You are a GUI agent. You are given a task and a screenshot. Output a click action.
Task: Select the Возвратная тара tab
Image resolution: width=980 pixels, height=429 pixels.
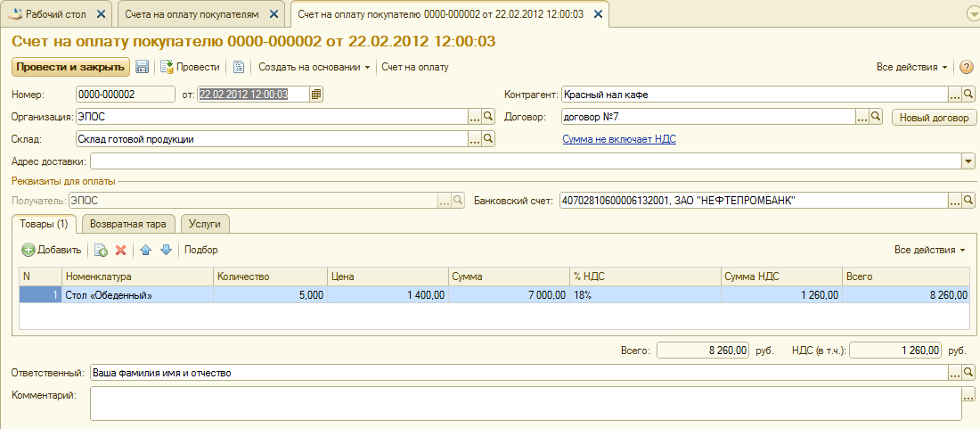[x=128, y=223]
